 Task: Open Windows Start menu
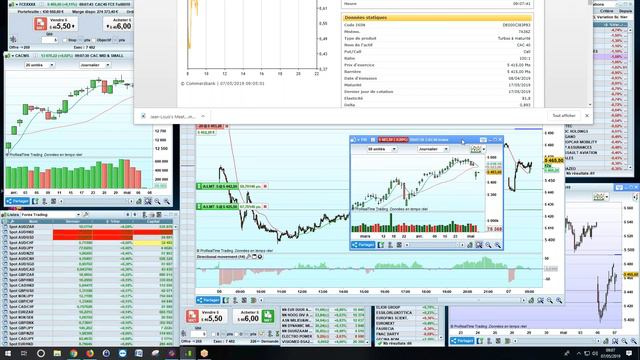[8, 353]
